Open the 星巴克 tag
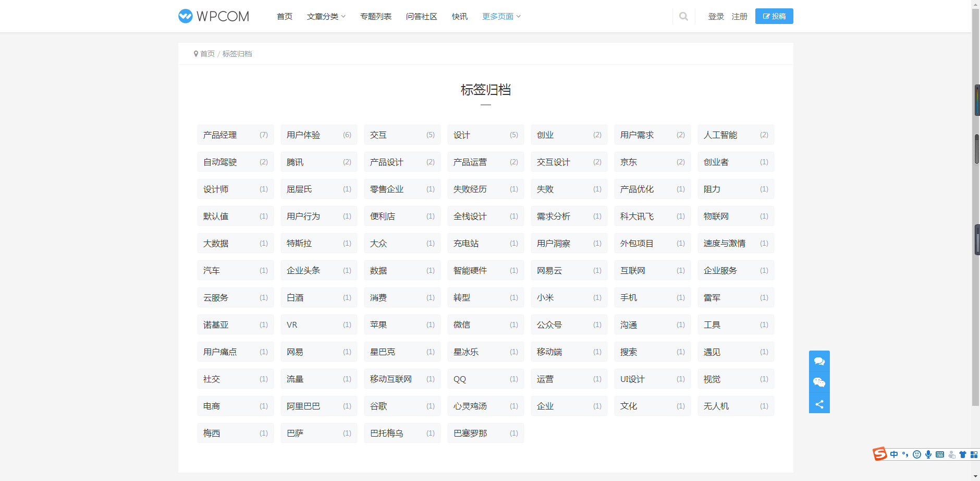This screenshot has width=980, height=481. tap(402, 352)
